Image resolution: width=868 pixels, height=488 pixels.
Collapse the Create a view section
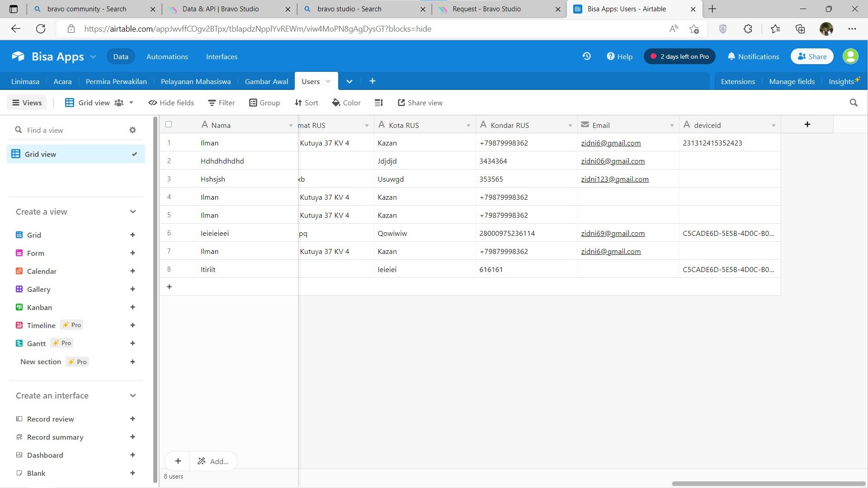132,211
